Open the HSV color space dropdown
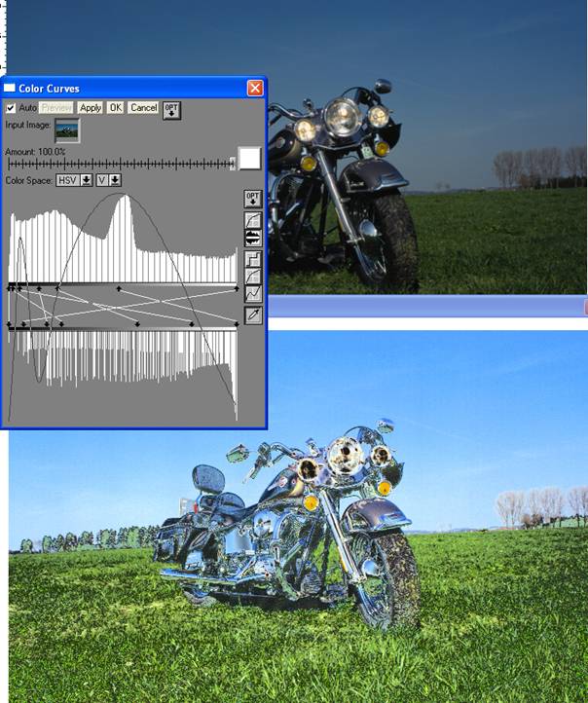 [74, 180]
